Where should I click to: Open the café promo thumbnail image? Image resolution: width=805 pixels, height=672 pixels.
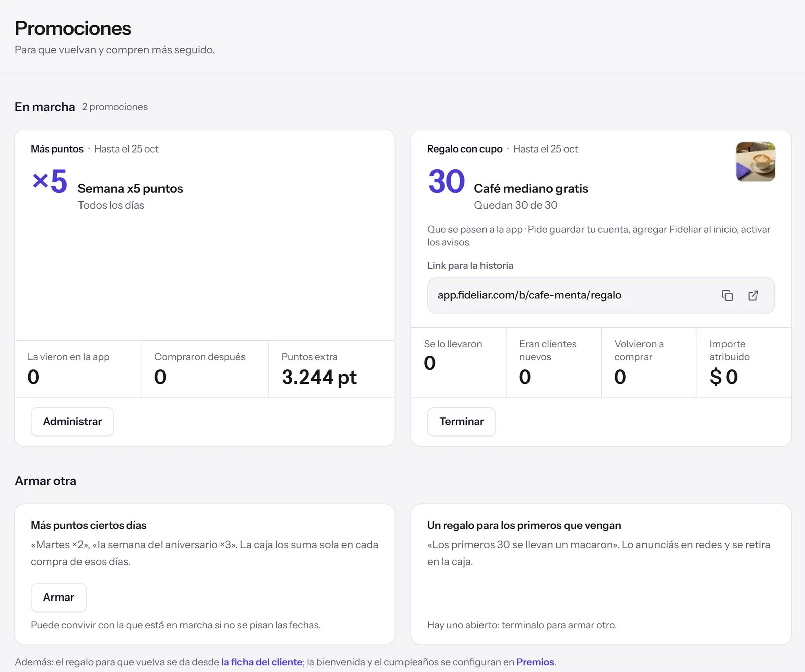pos(755,162)
